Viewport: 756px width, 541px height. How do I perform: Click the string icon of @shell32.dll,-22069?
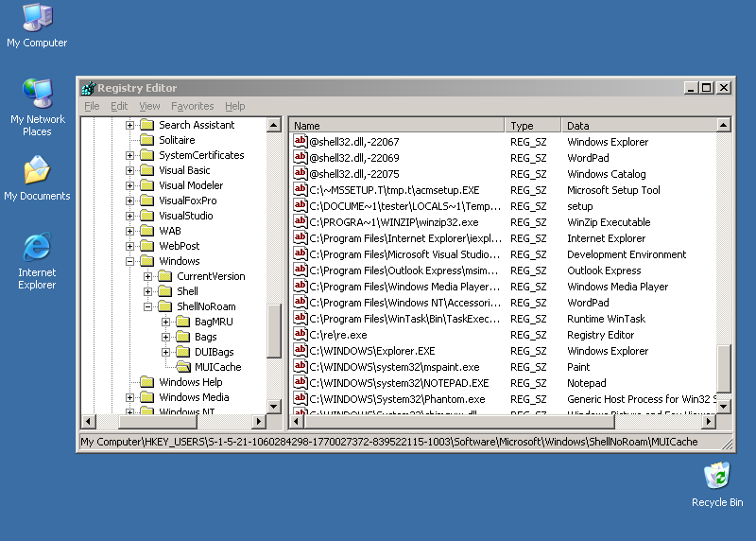point(301,157)
